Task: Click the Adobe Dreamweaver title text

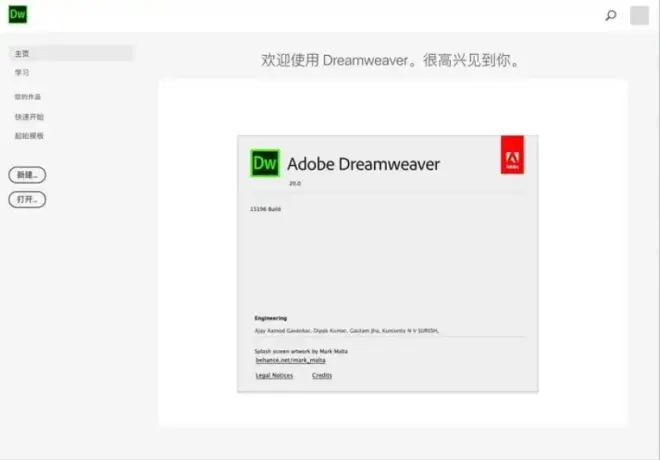Action: (x=363, y=164)
